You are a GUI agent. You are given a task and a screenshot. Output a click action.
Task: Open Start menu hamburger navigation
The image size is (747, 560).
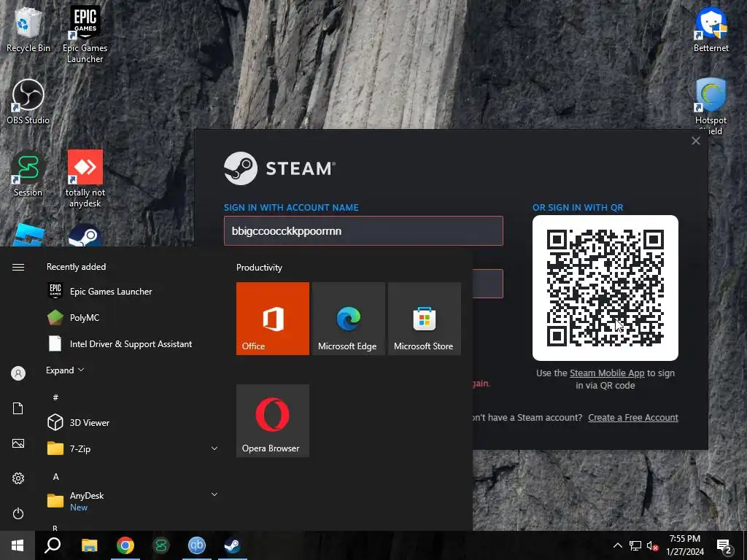[18, 267]
